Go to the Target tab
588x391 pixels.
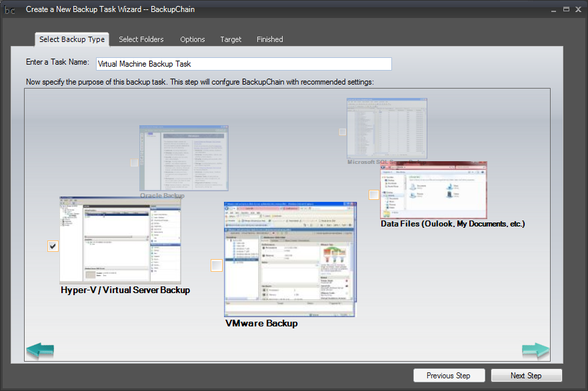[231, 39]
